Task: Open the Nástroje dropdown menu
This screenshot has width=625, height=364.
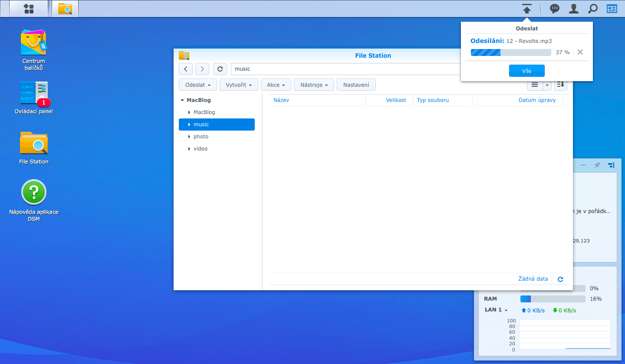Action: (314, 85)
